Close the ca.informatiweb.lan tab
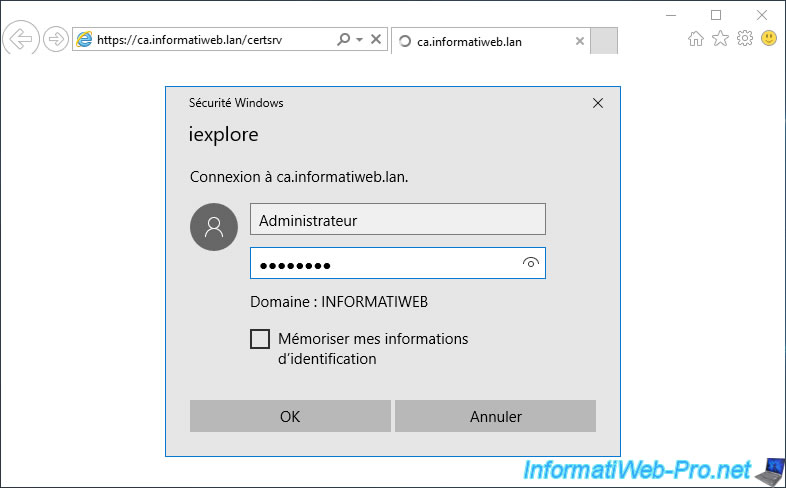This screenshot has width=786, height=488. 579,41
